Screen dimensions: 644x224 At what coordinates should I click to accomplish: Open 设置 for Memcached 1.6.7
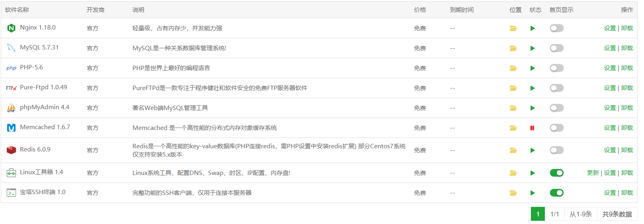(610, 128)
